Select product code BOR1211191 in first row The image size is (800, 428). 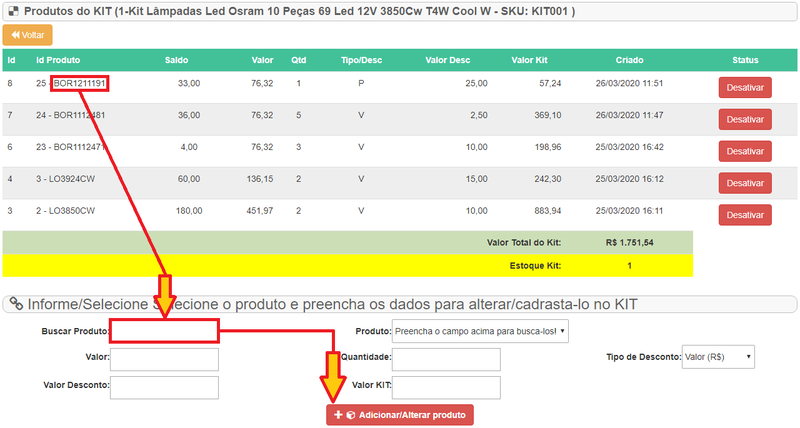[80, 83]
